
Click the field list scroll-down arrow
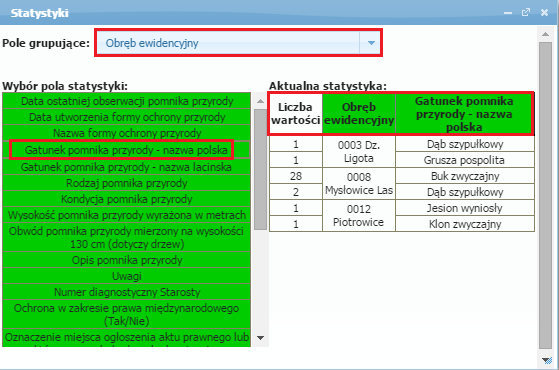click(261, 338)
